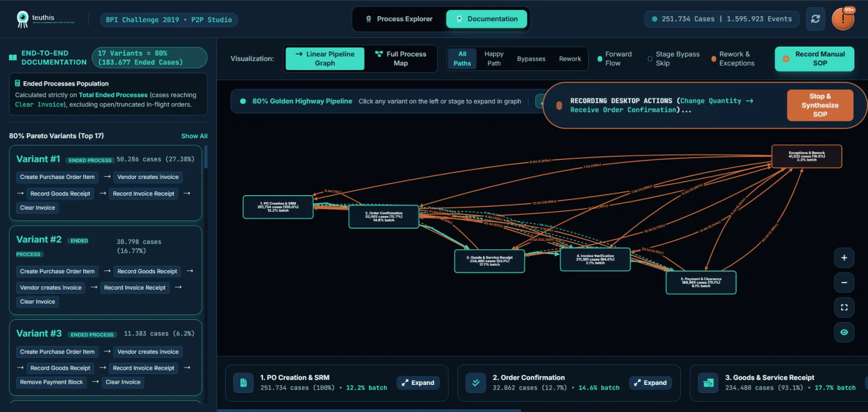Click the Show All variants link
This screenshot has height=412, width=868.
(x=194, y=136)
